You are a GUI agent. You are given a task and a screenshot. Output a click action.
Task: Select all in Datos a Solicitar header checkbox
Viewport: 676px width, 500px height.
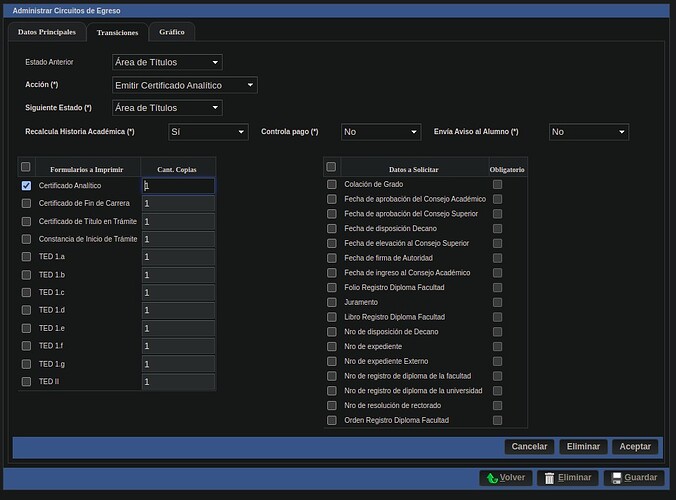[331, 167]
